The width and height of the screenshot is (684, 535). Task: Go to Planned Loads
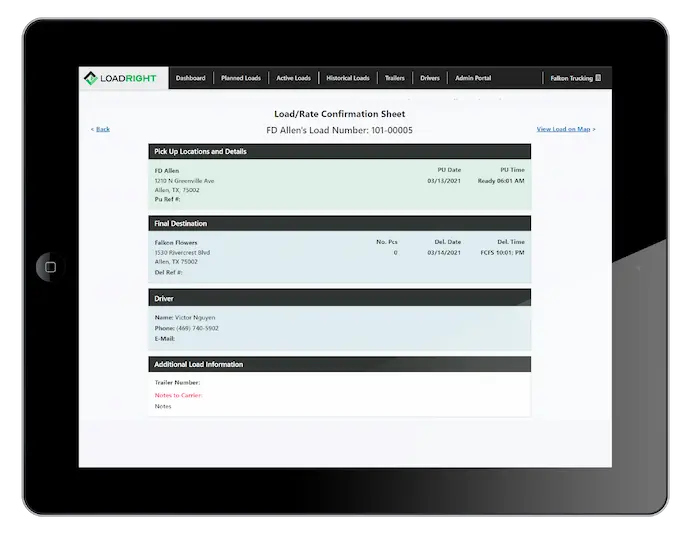point(241,78)
